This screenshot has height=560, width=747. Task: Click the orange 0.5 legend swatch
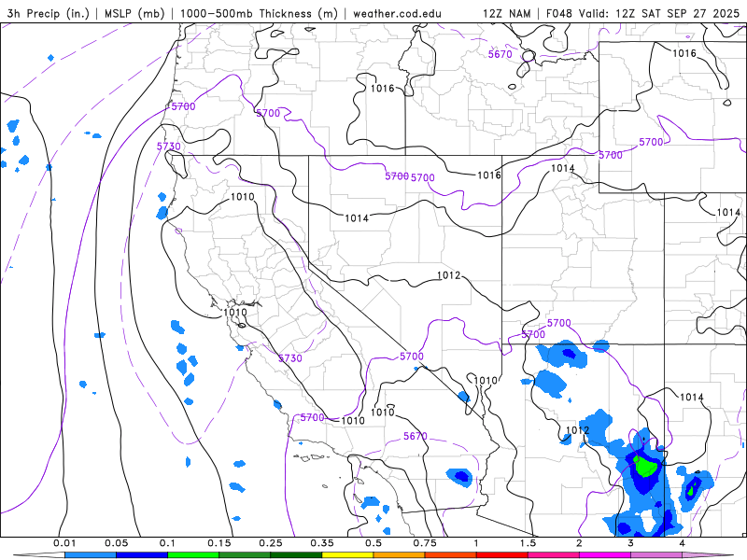(x=400, y=554)
